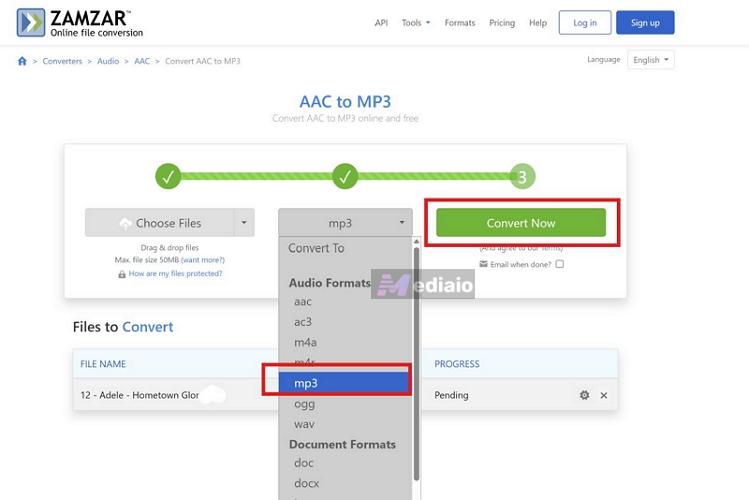Select mp3 in the format list
Viewport: 749px width, 500px height.
click(344, 383)
